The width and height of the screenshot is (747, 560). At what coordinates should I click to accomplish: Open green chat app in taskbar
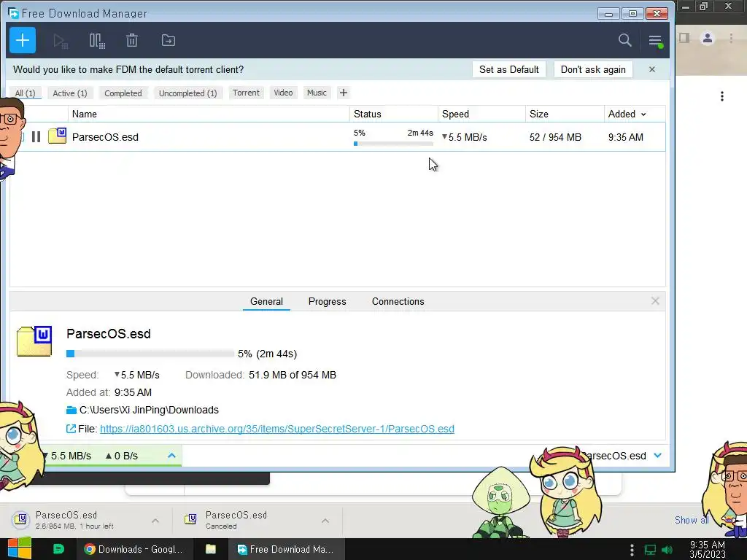click(58, 549)
